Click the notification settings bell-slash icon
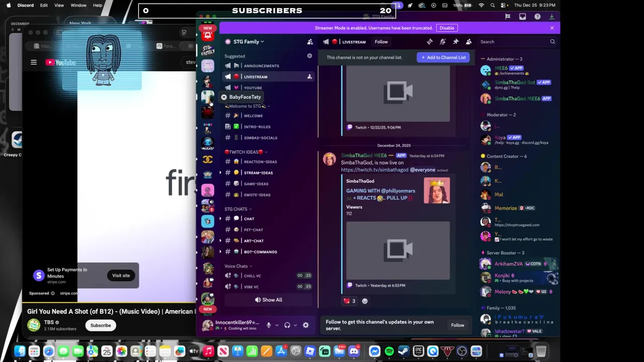Image resolution: width=644 pixels, height=362 pixels. [443, 42]
